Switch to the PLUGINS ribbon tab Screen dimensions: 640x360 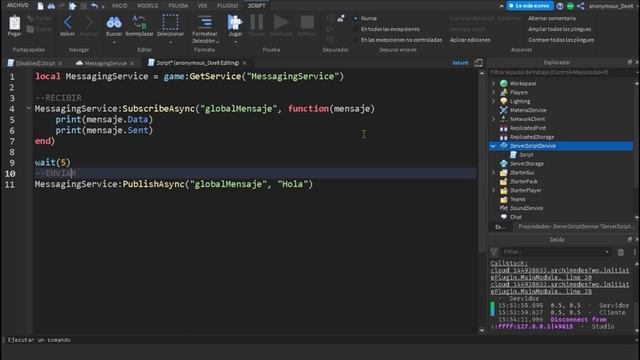tap(228, 6)
